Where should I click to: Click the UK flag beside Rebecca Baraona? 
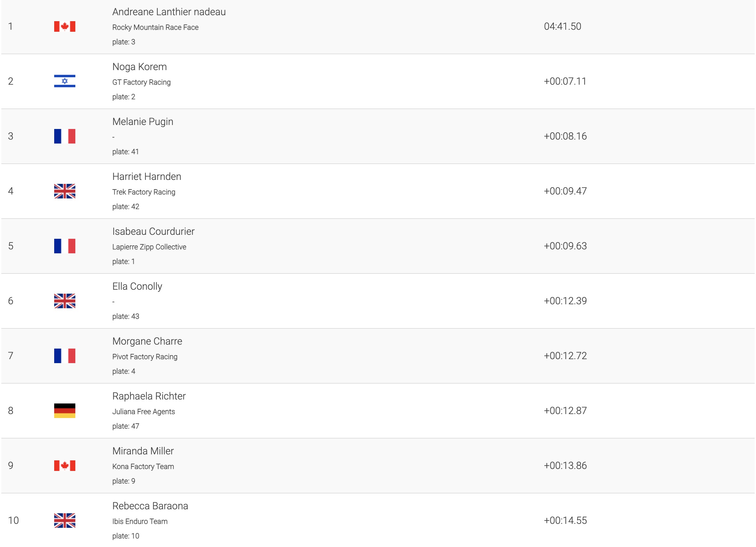[x=65, y=520]
